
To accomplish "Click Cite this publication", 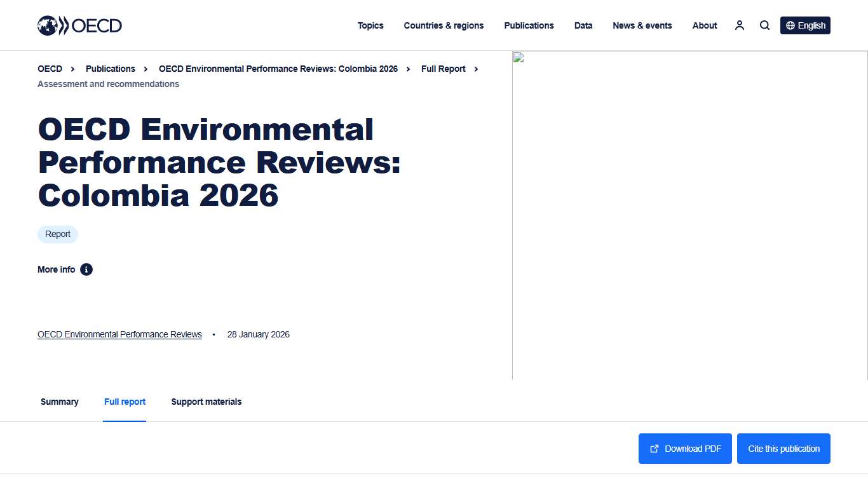I will click(x=783, y=448).
